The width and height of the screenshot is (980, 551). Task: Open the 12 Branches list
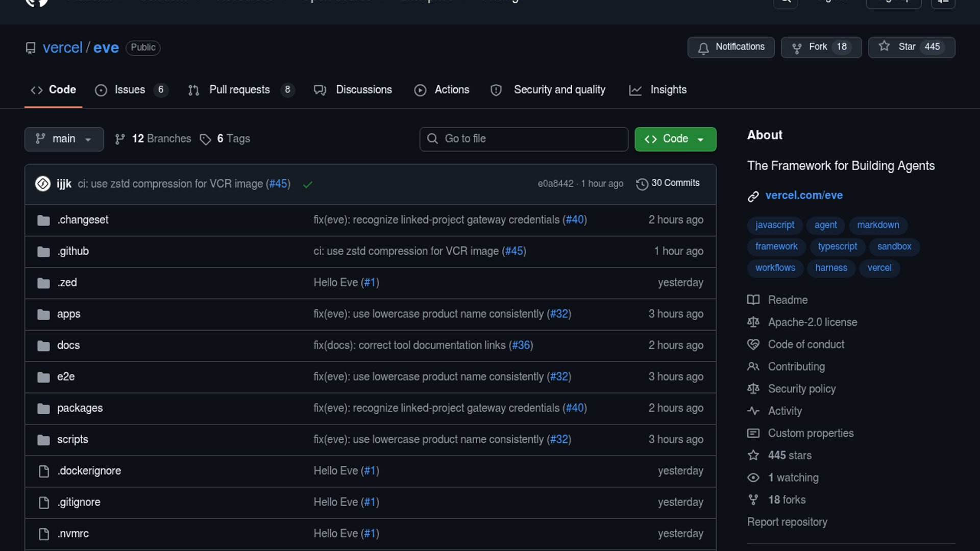click(x=153, y=139)
